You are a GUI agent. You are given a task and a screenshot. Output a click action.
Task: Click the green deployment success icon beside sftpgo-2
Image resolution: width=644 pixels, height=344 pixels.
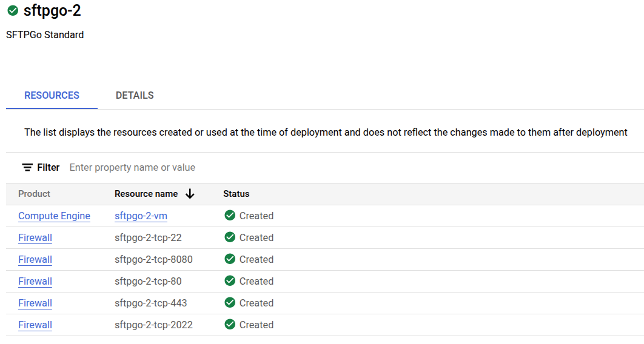coord(12,11)
